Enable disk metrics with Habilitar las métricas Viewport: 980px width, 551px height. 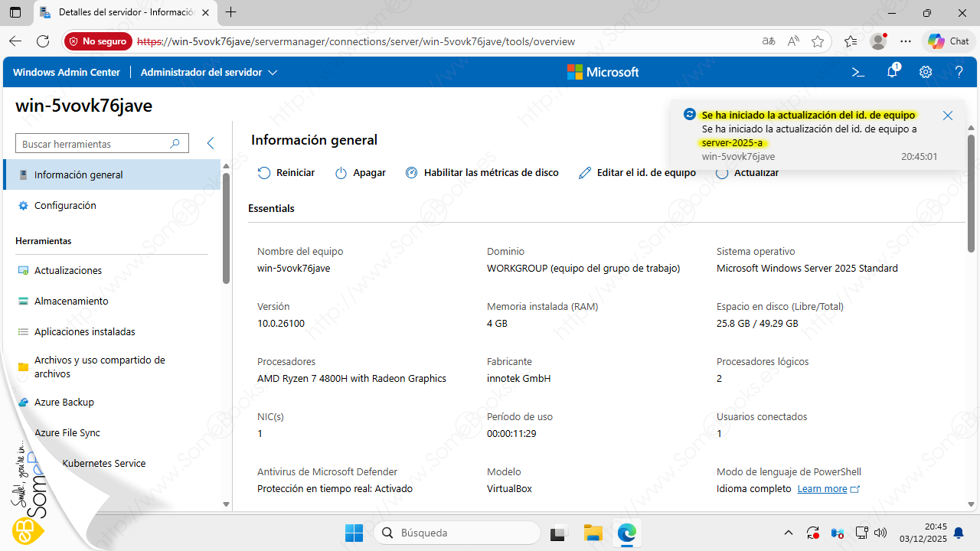(x=482, y=173)
